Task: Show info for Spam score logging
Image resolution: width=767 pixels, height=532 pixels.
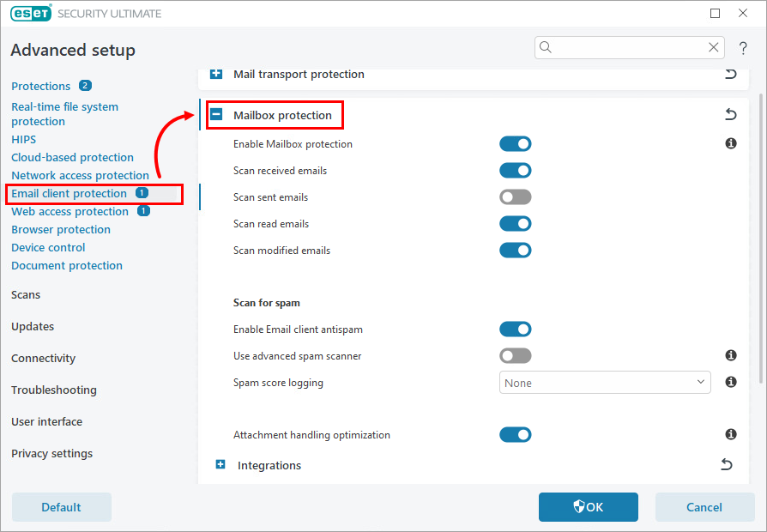Action: (731, 382)
